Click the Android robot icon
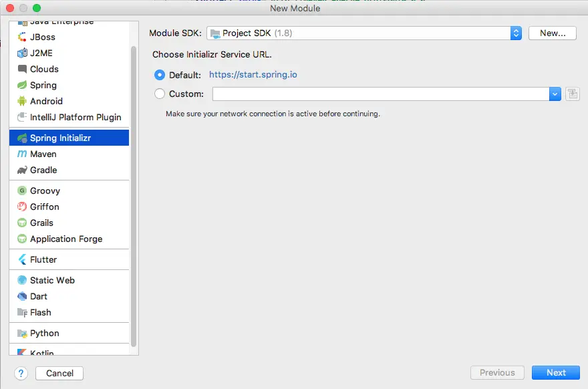588x389 pixels. (x=22, y=101)
